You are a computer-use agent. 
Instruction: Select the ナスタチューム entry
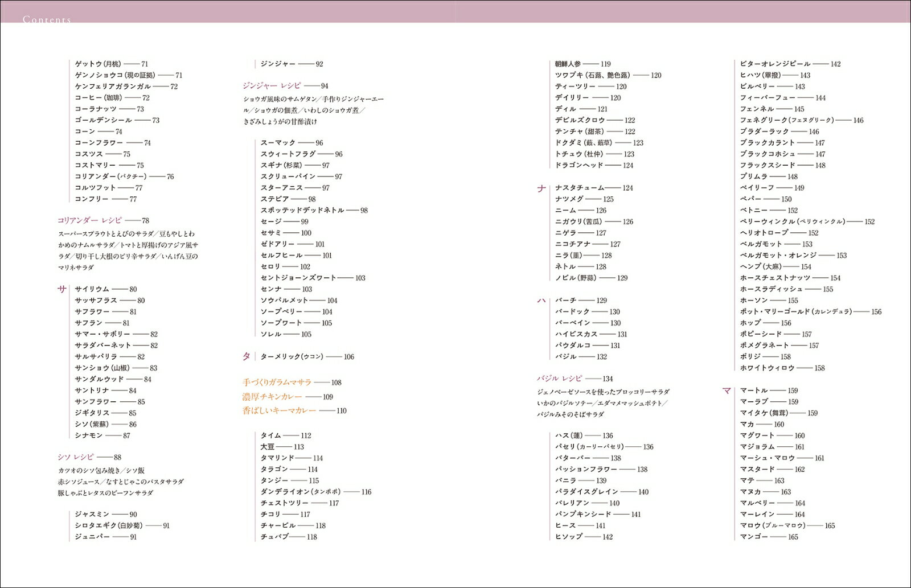(579, 188)
